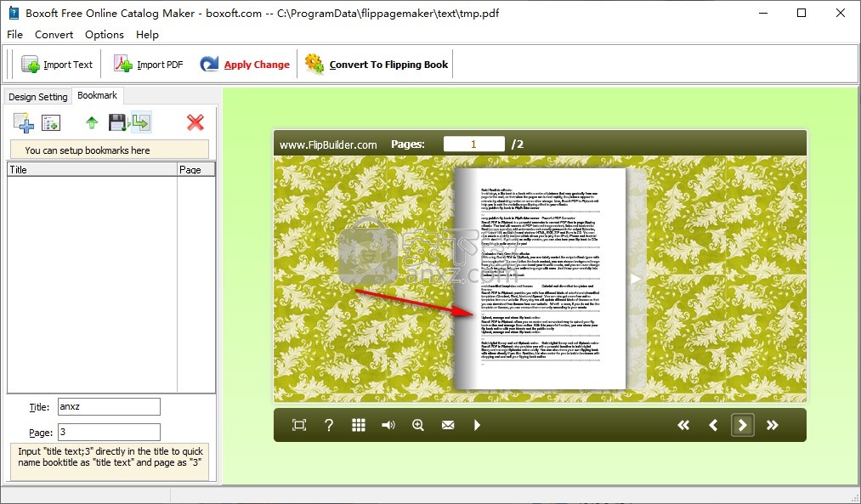Click save bookmarks floppy disk icon
Viewport: 861px width, 504px height.
[x=118, y=122]
